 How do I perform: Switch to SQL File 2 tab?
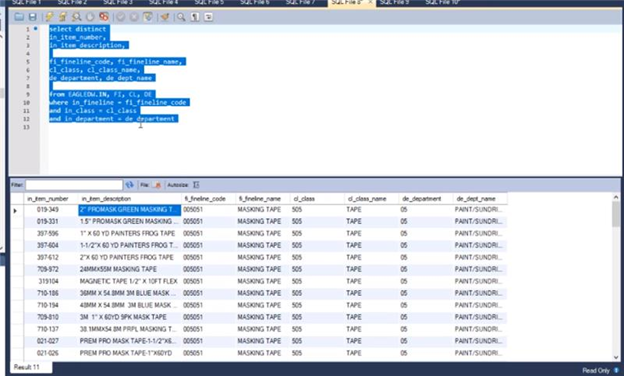pos(72,2)
